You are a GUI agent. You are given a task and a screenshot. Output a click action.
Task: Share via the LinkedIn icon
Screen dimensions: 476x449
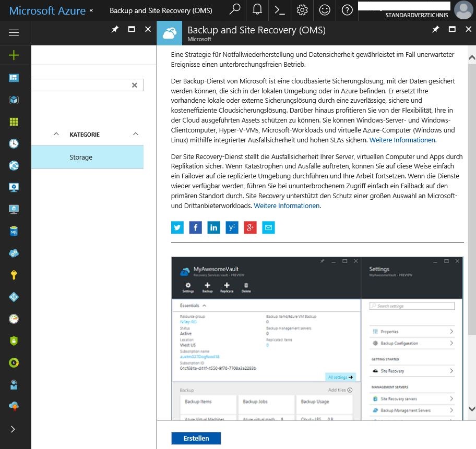[x=213, y=227]
